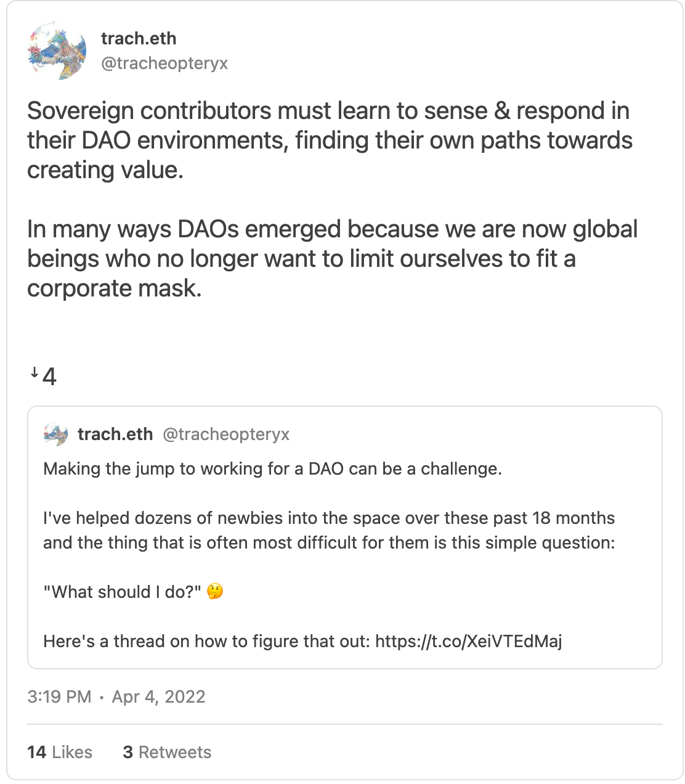Click the 3:19 PM timestamp

59,697
